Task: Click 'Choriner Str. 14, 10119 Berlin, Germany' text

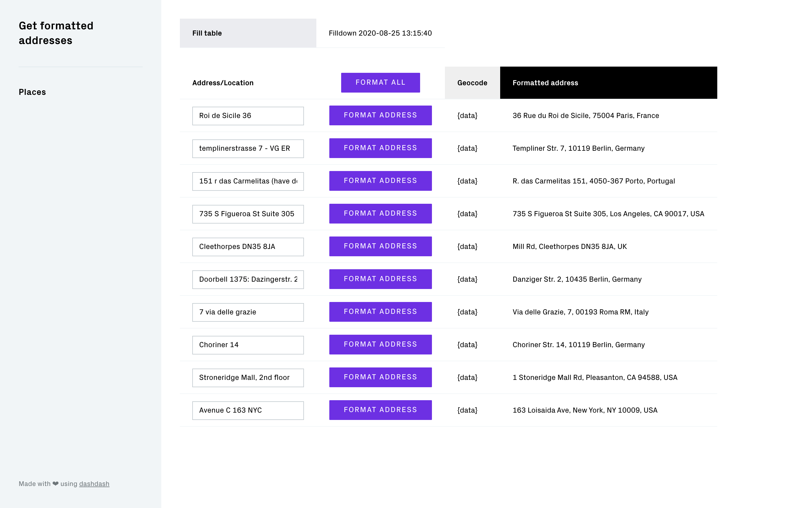Action: tap(579, 345)
